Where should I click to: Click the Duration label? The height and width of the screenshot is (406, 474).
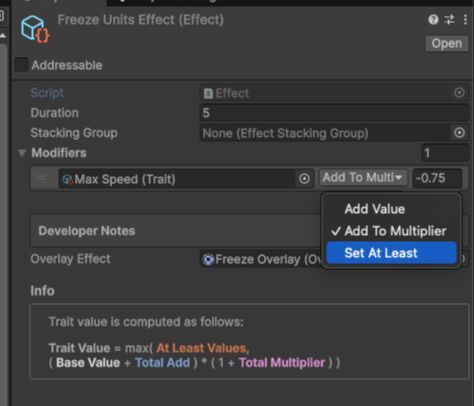(x=55, y=113)
